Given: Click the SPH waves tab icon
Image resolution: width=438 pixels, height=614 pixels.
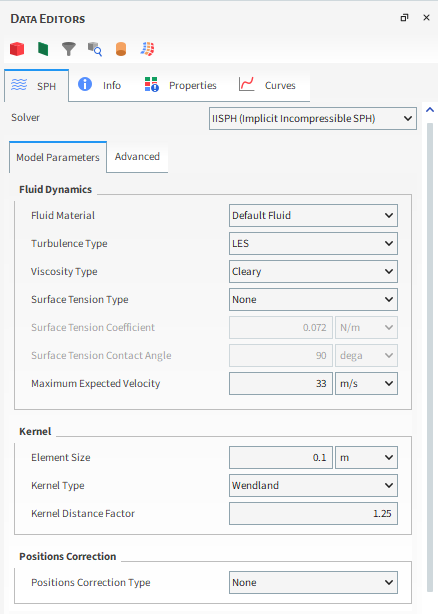Looking at the screenshot, I should [x=19, y=85].
